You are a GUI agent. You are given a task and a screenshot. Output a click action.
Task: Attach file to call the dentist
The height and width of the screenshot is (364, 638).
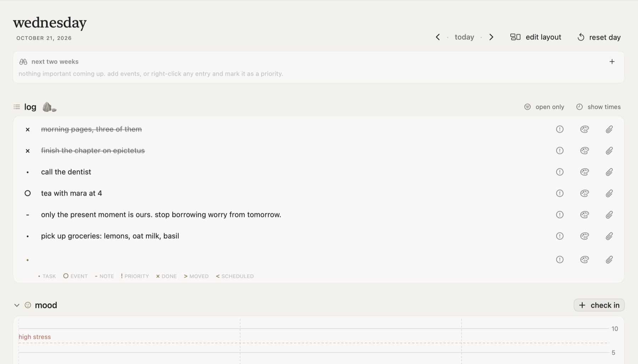(x=609, y=172)
